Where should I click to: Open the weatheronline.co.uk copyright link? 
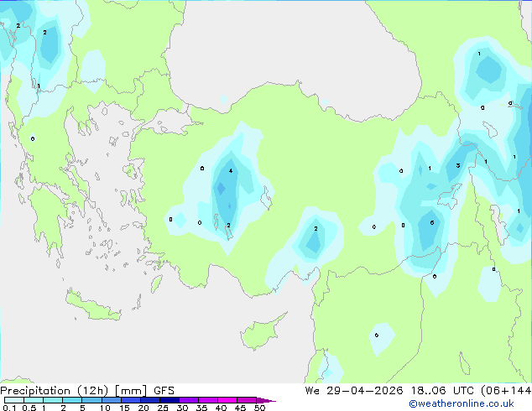[461, 403]
